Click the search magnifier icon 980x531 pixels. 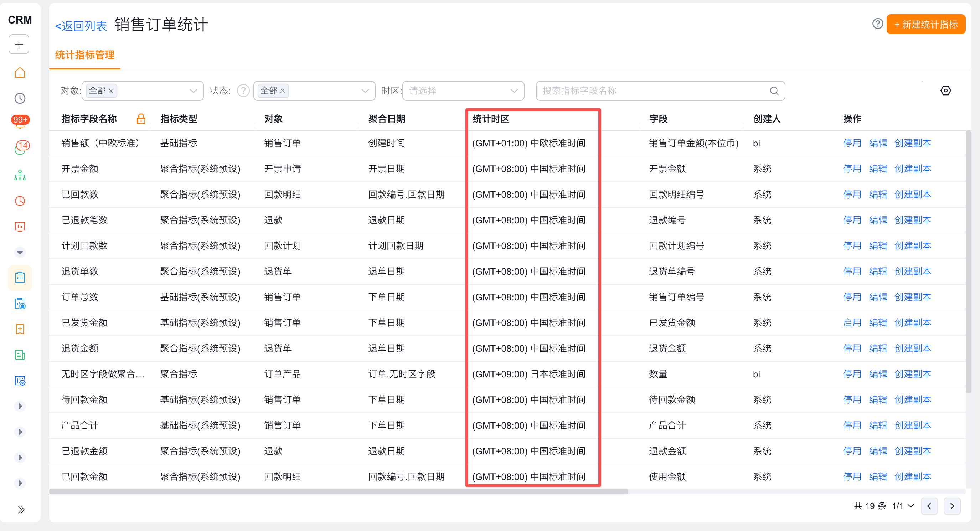(774, 91)
